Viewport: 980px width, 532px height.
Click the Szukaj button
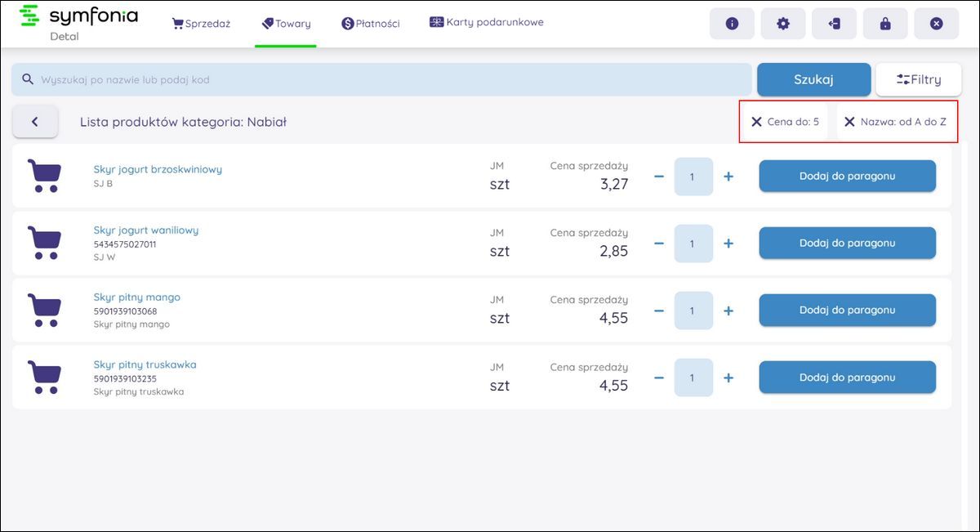pos(813,79)
